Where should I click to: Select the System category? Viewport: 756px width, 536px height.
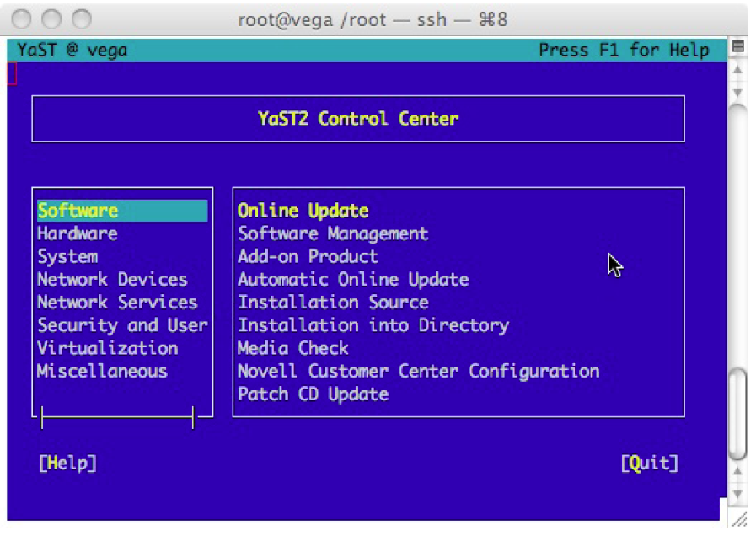(67, 257)
